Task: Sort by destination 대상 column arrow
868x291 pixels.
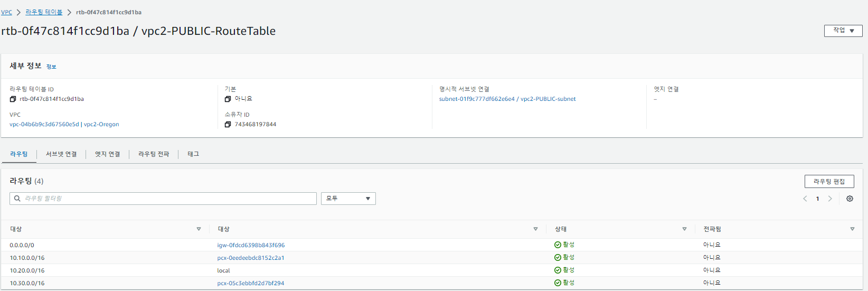Action: (x=199, y=229)
